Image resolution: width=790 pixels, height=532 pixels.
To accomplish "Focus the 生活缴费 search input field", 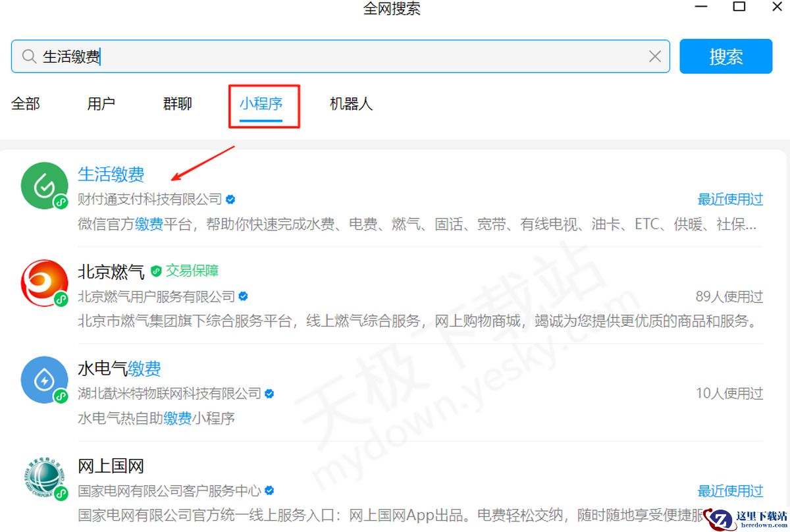I will (x=340, y=57).
